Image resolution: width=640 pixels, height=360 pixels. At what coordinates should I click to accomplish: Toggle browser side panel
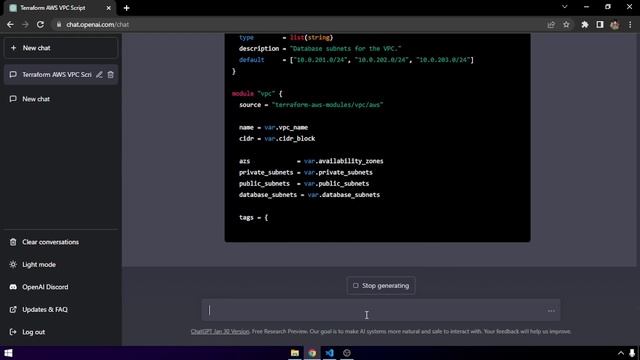tap(600, 24)
